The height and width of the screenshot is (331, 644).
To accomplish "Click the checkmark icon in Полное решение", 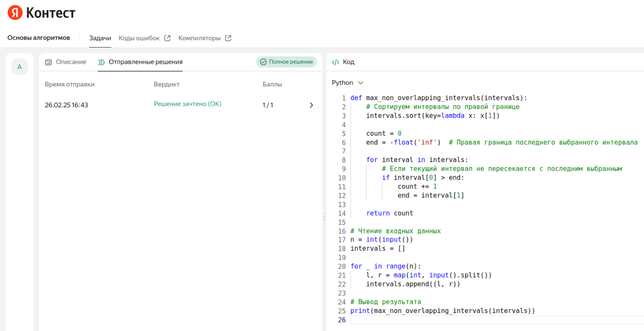I will coord(264,62).
